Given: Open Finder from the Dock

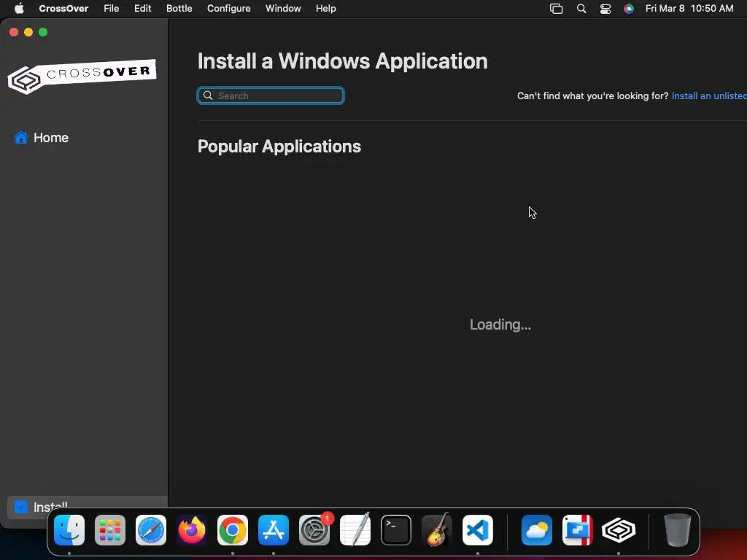Looking at the screenshot, I should 69,530.
